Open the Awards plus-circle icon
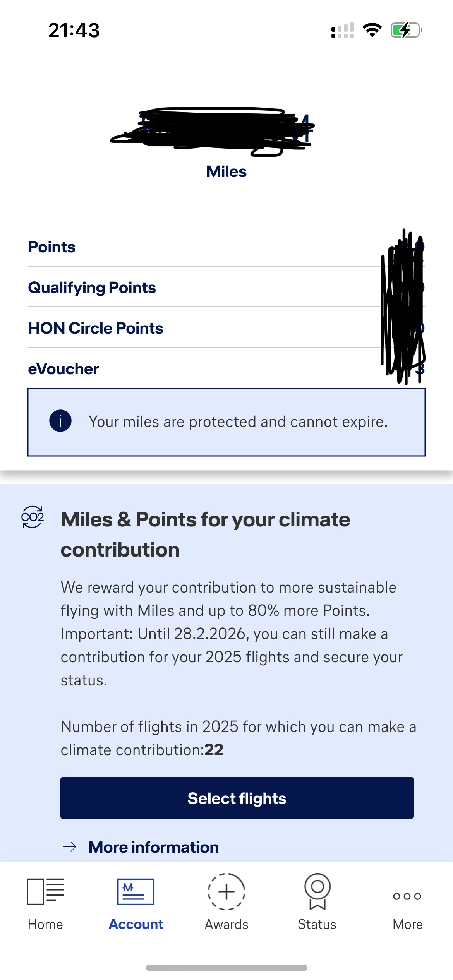Screen dimensions: 453x980 (x=226, y=891)
